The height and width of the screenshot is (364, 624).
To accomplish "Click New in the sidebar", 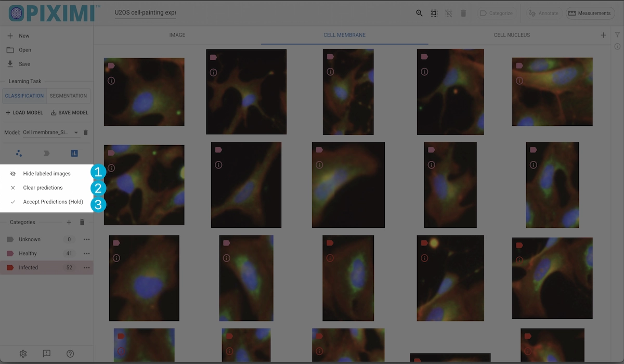I will pos(46,36).
